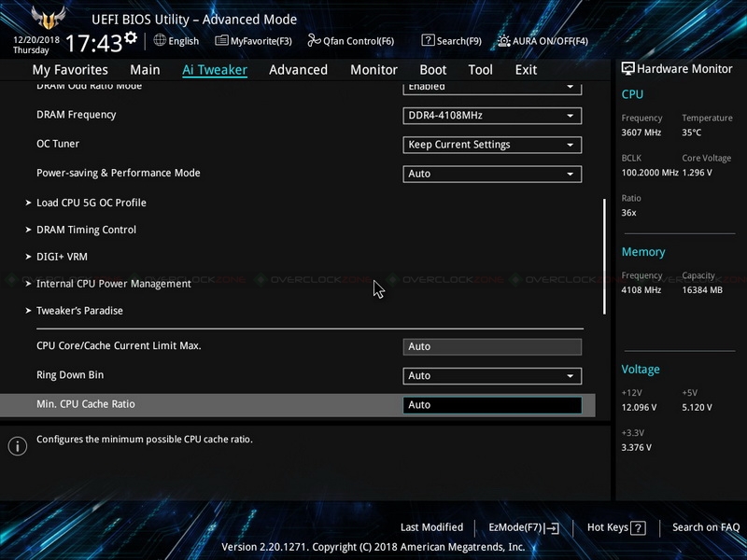Click the DRAM Frequency label
The width and height of the screenshot is (747, 560).
77,115
